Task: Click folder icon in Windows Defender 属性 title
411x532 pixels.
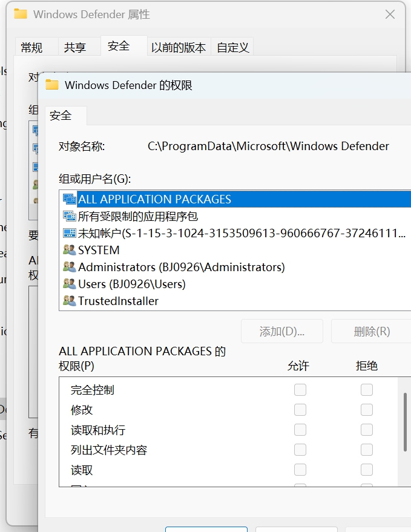Action: [x=21, y=15]
